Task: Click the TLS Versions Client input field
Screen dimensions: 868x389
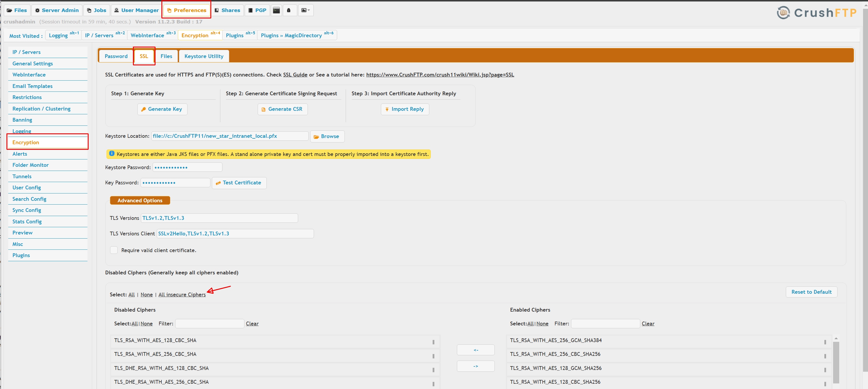Action: (235, 234)
